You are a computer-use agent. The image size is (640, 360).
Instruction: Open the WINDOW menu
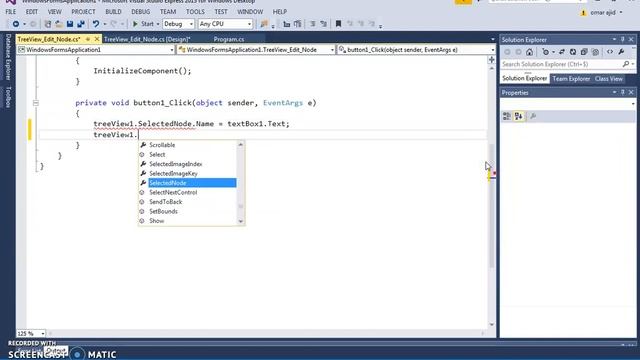[x=250, y=12]
